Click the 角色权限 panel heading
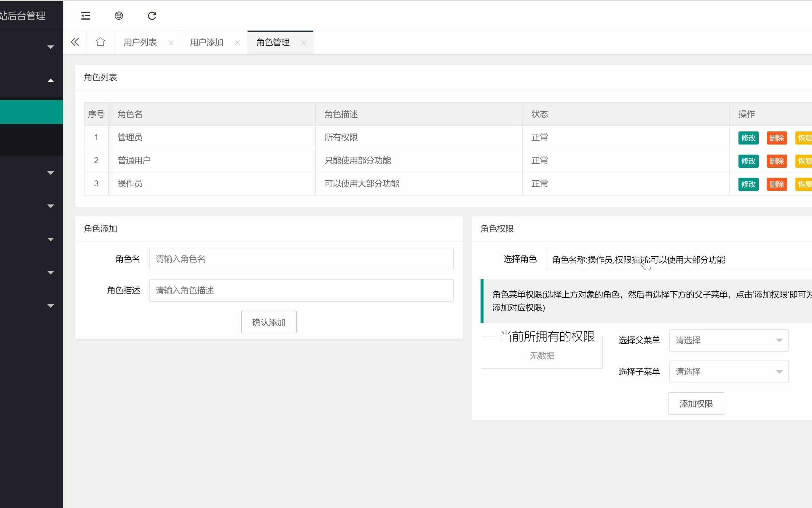Screen dimensions: 812x508 click(x=497, y=229)
